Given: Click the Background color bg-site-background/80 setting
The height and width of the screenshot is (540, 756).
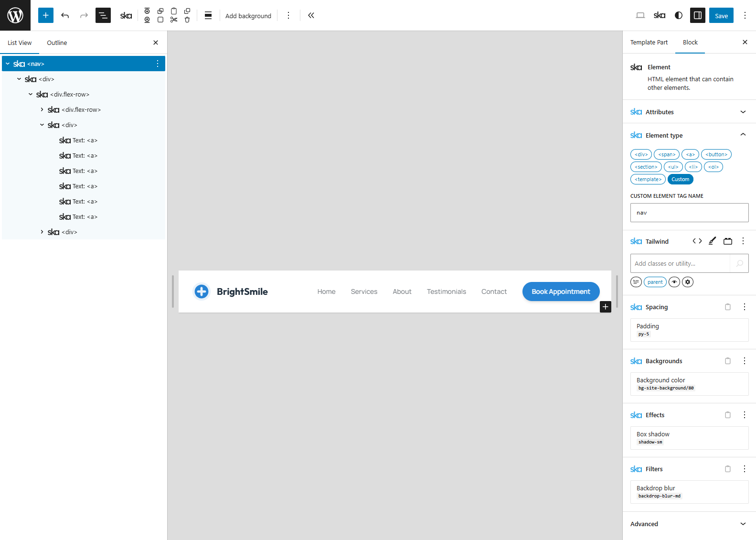Looking at the screenshot, I should click(x=689, y=384).
